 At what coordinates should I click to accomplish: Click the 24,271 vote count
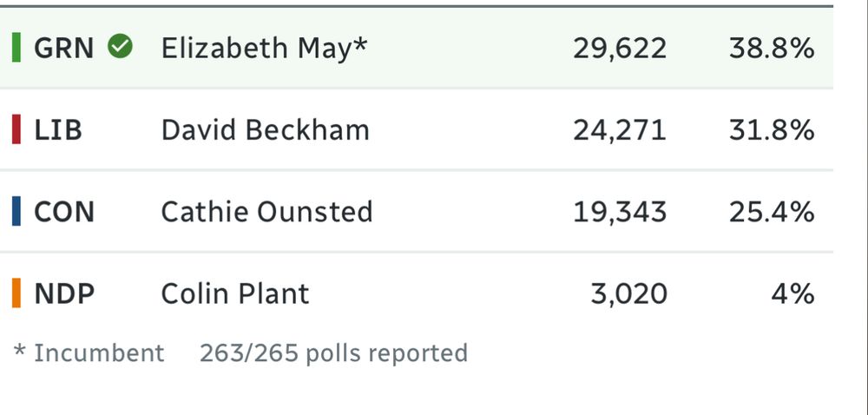(620, 130)
